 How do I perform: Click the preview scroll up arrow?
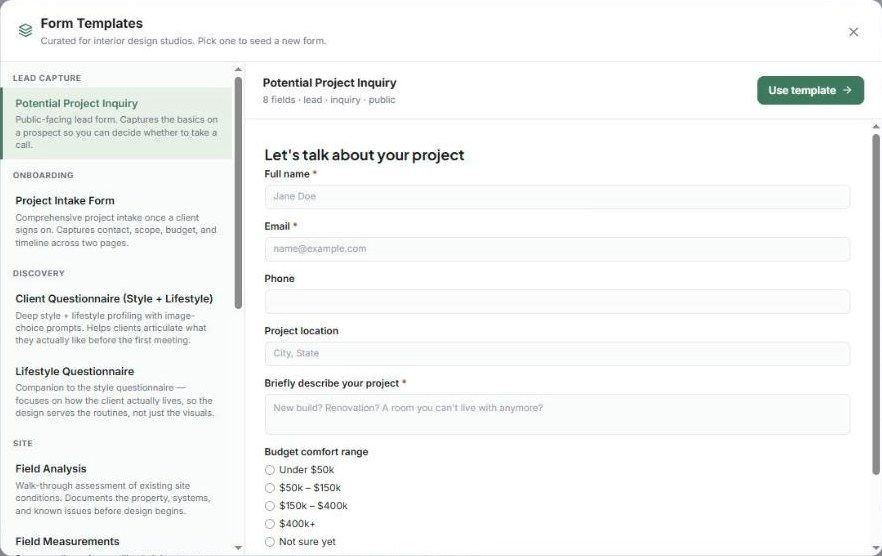tap(876, 127)
